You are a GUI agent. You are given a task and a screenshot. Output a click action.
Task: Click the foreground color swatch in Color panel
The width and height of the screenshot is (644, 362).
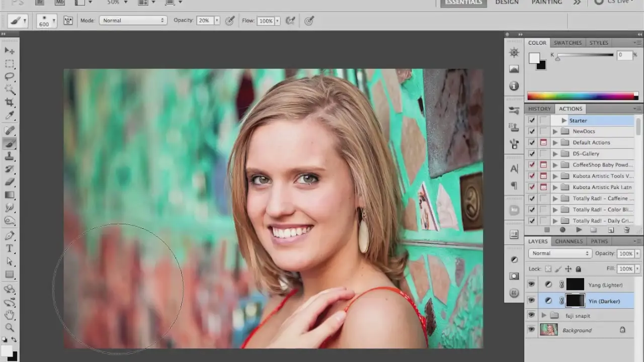coord(534,58)
